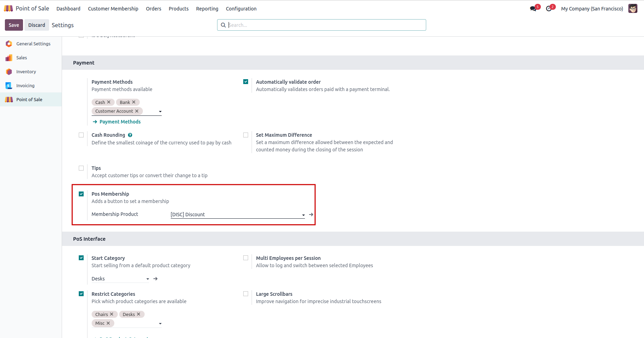The image size is (644, 338).
Task: Open the Membership Product external link arrow
Action: click(x=311, y=215)
